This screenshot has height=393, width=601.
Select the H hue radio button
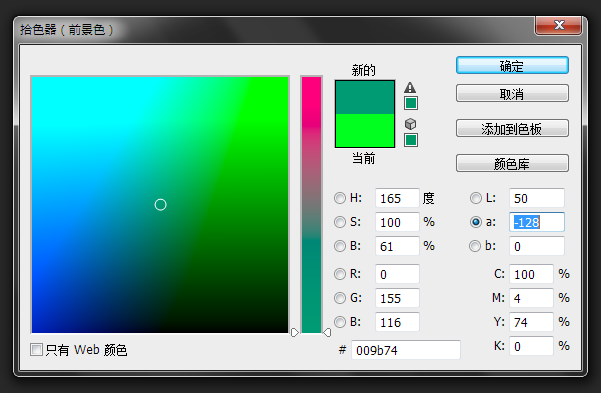point(340,198)
